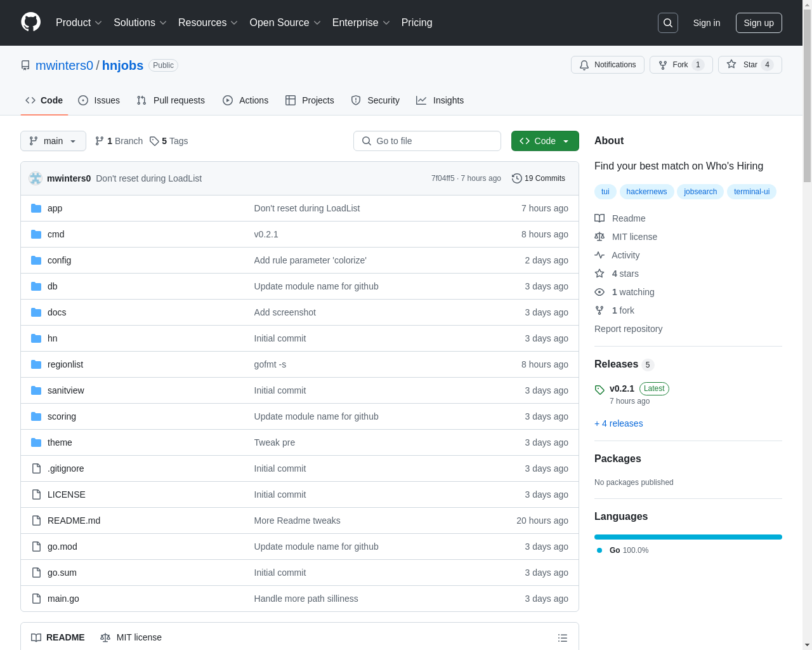Switch to the Insights tab
Viewport: 812px width, 650px height.
[440, 100]
